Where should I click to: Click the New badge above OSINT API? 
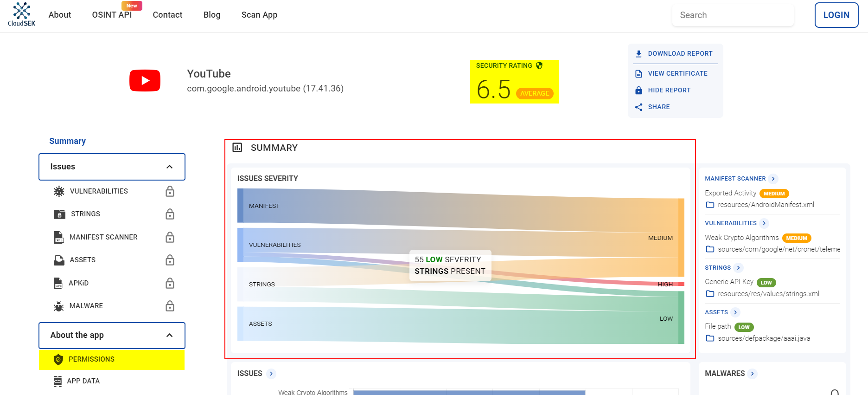132,6
